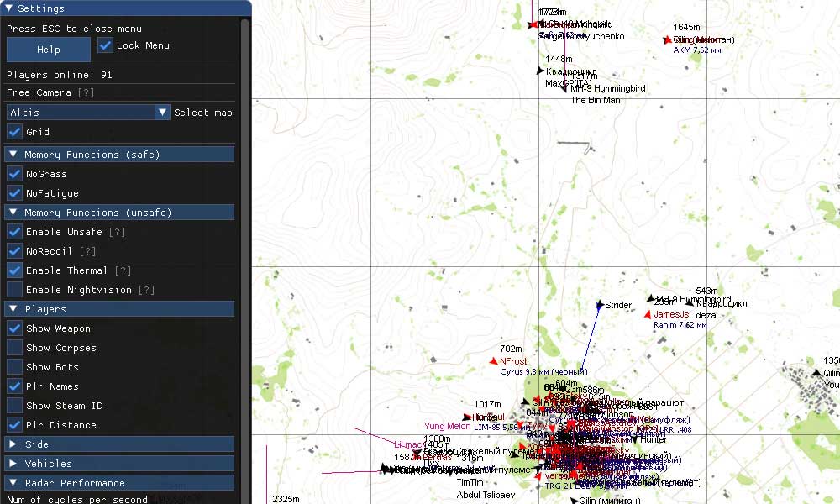Image resolution: width=840 pixels, height=504 pixels.
Task: Expand the Side section
Action: click(119, 444)
